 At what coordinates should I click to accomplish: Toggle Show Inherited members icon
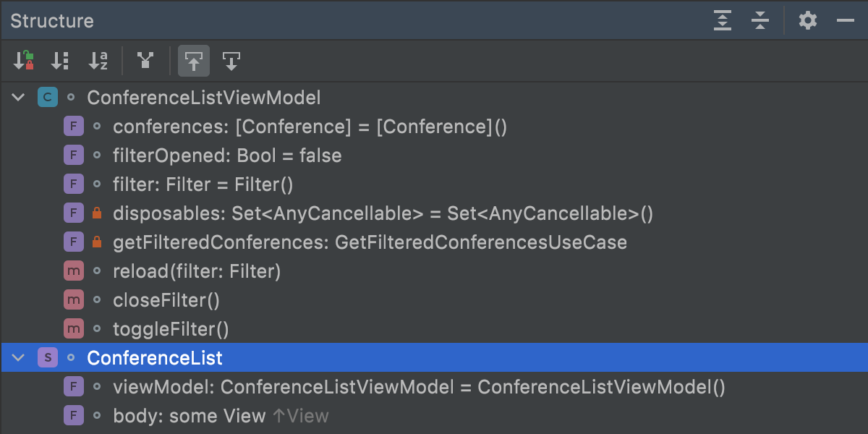click(x=146, y=61)
